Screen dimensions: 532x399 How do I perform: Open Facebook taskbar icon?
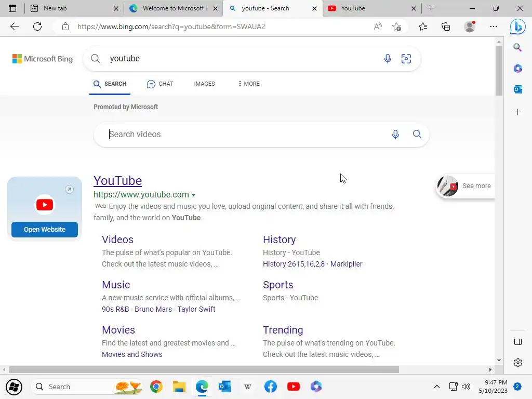tap(270, 387)
